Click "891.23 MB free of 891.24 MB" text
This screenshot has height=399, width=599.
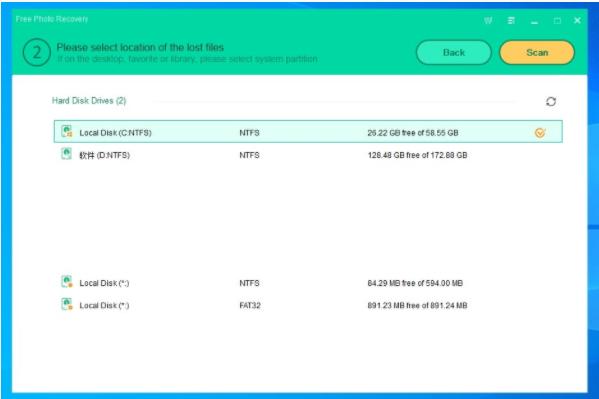417,305
